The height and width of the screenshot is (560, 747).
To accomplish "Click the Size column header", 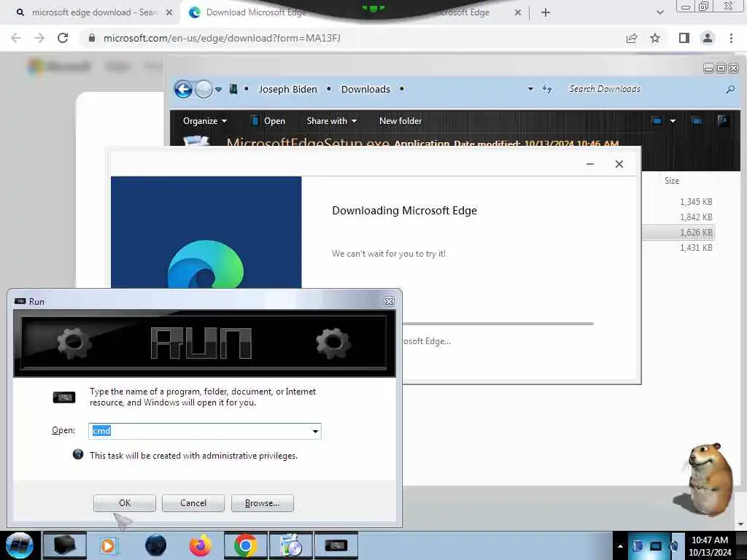I will point(672,181).
